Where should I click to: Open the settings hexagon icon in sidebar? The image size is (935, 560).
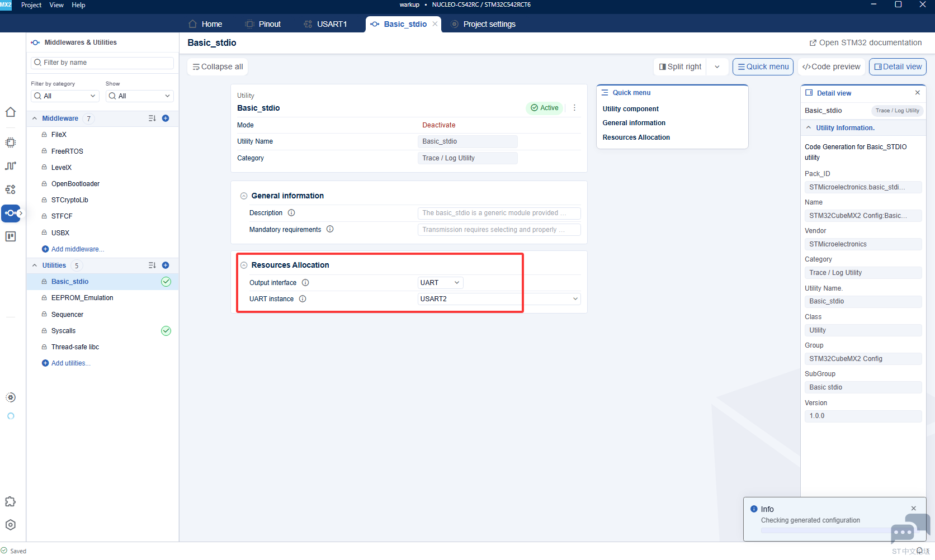pyautogui.click(x=11, y=525)
